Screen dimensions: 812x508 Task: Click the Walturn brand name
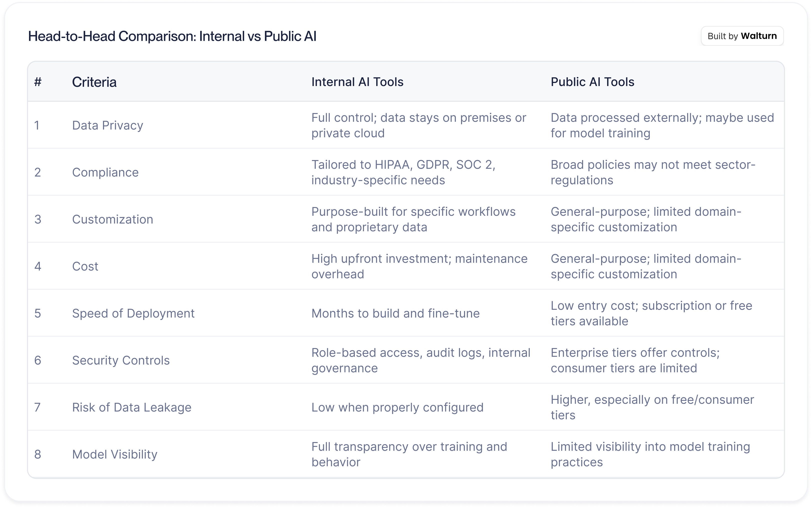(758, 36)
